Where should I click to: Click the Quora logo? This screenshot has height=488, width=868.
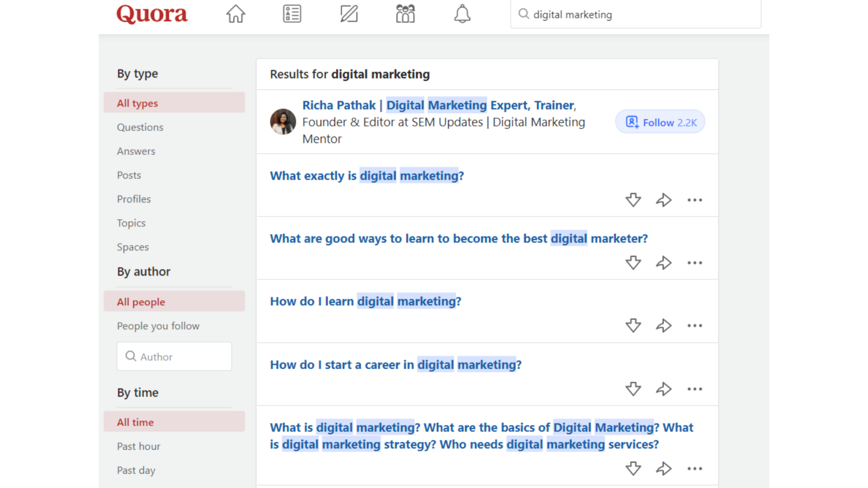152,14
